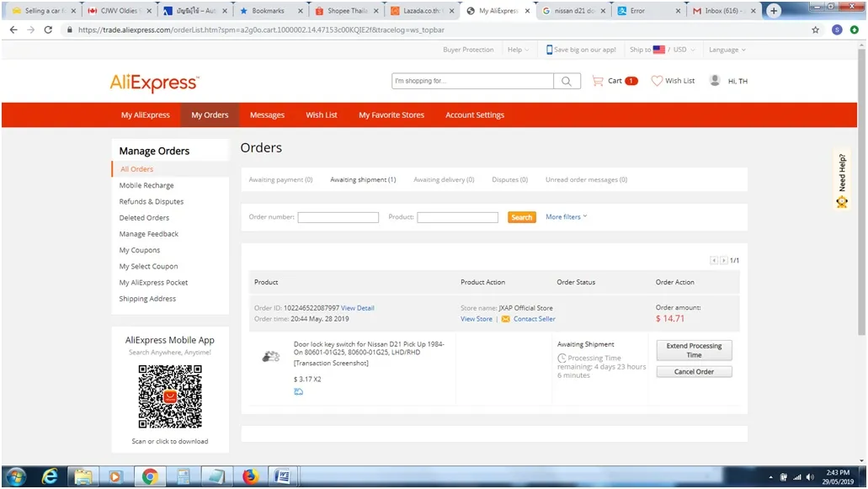Bookmark page with the star icon
The height and width of the screenshot is (489, 868).
[x=815, y=29]
